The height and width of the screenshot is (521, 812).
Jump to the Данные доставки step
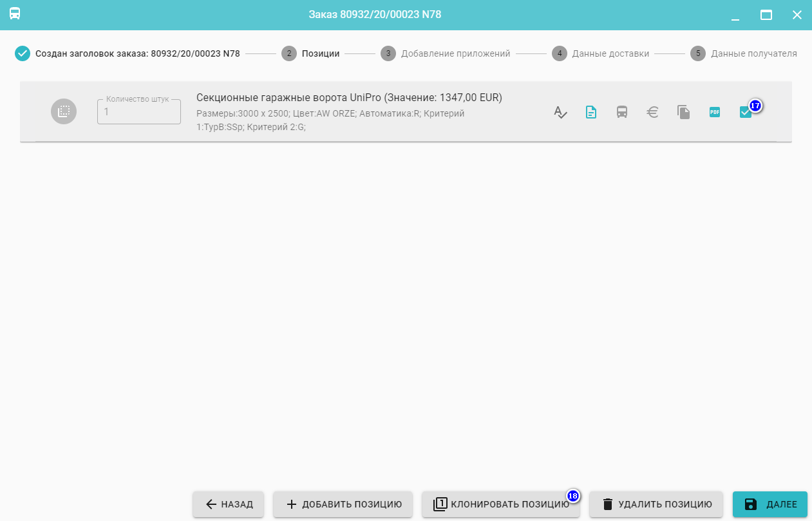coord(600,53)
